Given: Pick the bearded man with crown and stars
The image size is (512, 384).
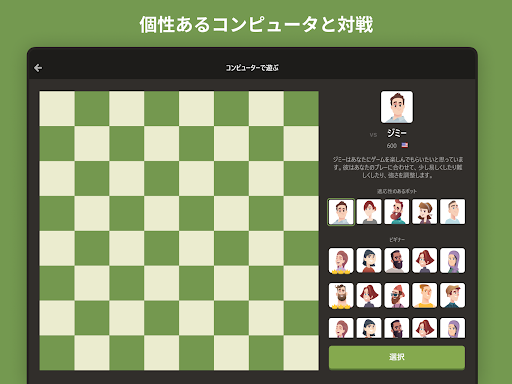Looking at the screenshot, I should [x=341, y=296].
